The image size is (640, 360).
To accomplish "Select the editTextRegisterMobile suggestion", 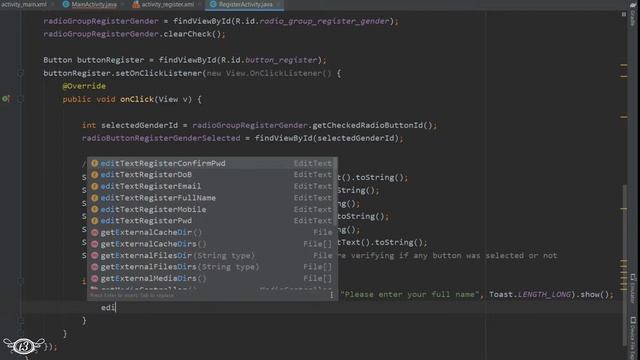I will pyautogui.click(x=212, y=209).
